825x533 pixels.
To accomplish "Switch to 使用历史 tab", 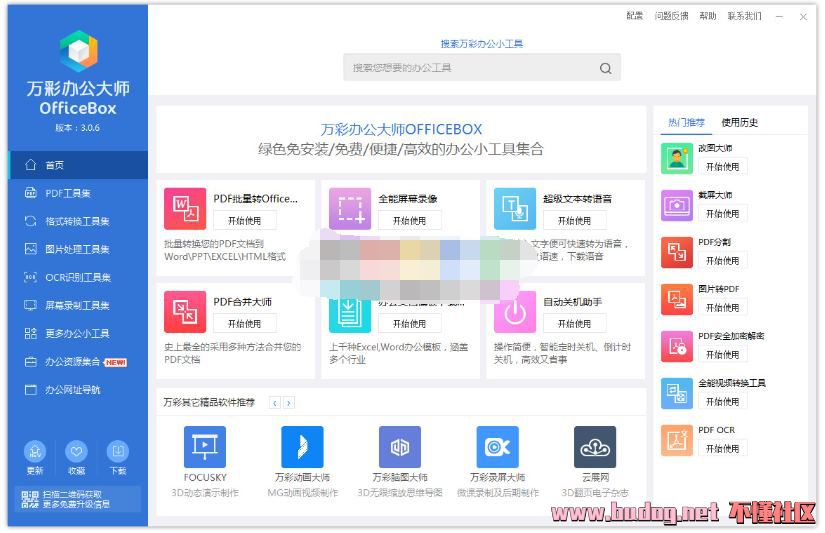I will click(739, 123).
